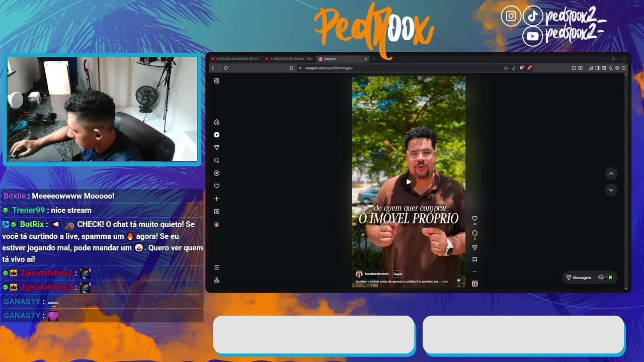This screenshot has width=644, height=362.
Task: Open the music note toolbar icon
Action: [x=591, y=68]
